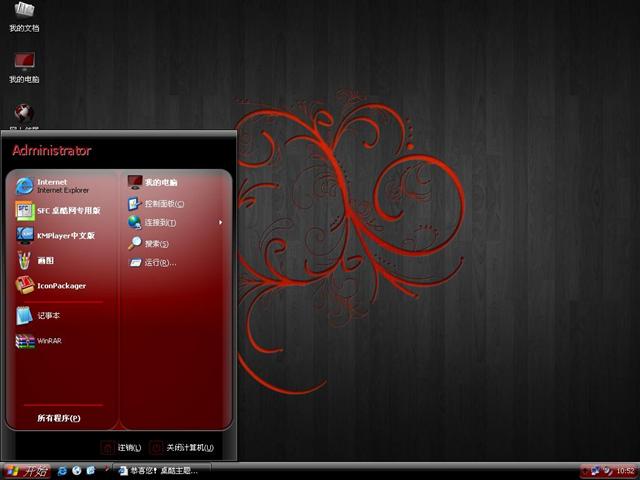The height and width of the screenshot is (480, 640).
Task: Click the third quick launch icon
Action: [x=90, y=471]
